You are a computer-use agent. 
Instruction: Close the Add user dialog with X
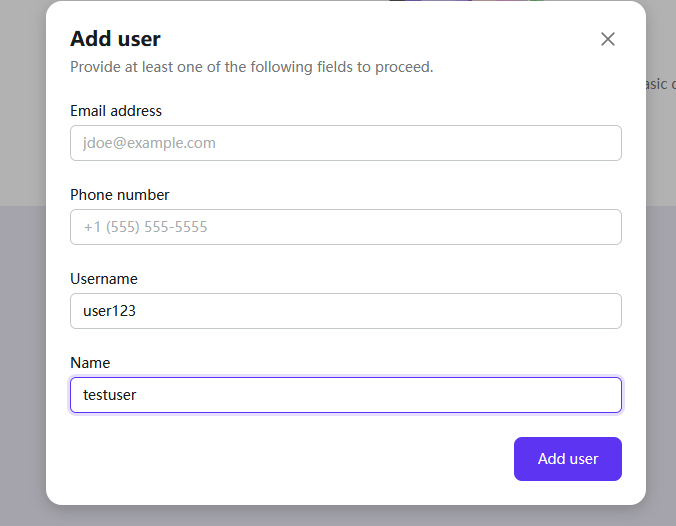[x=608, y=39]
